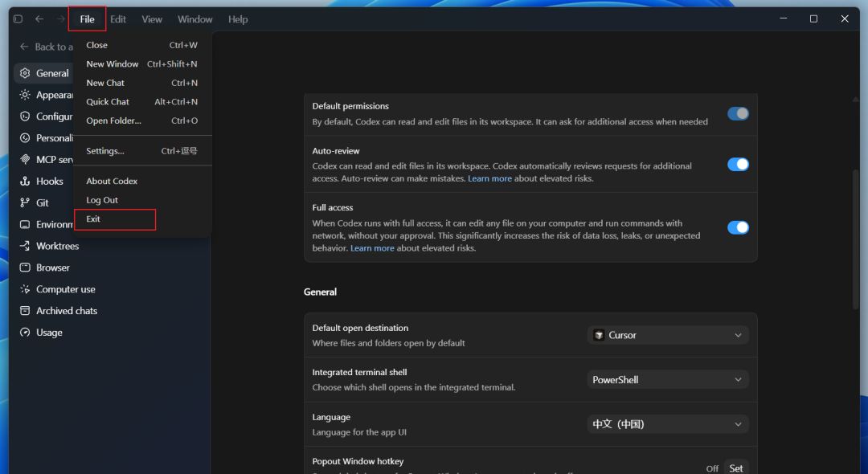Screen dimensions: 868x474
Task: Toggle the Auto-review switch
Action: (738, 164)
